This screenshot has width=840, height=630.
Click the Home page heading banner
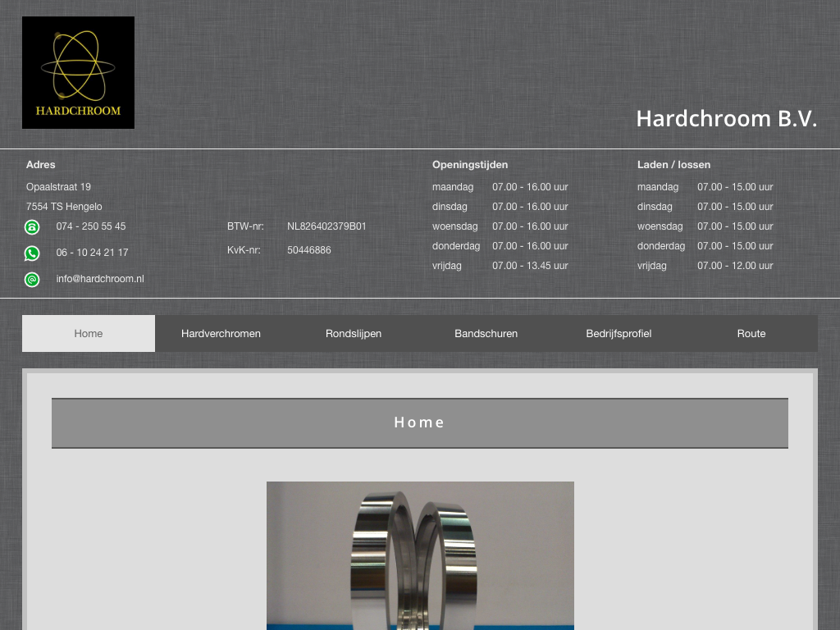419,422
